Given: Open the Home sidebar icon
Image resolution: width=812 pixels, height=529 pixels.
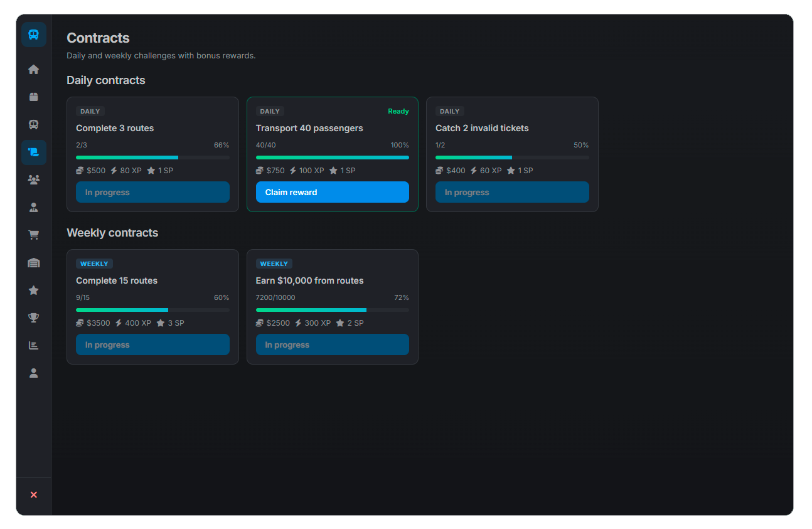Looking at the screenshot, I should [x=34, y=70].
